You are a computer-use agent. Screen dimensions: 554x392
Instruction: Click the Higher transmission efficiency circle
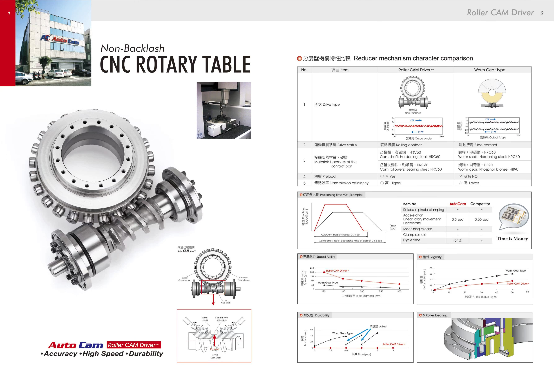[x=382, y=183]
